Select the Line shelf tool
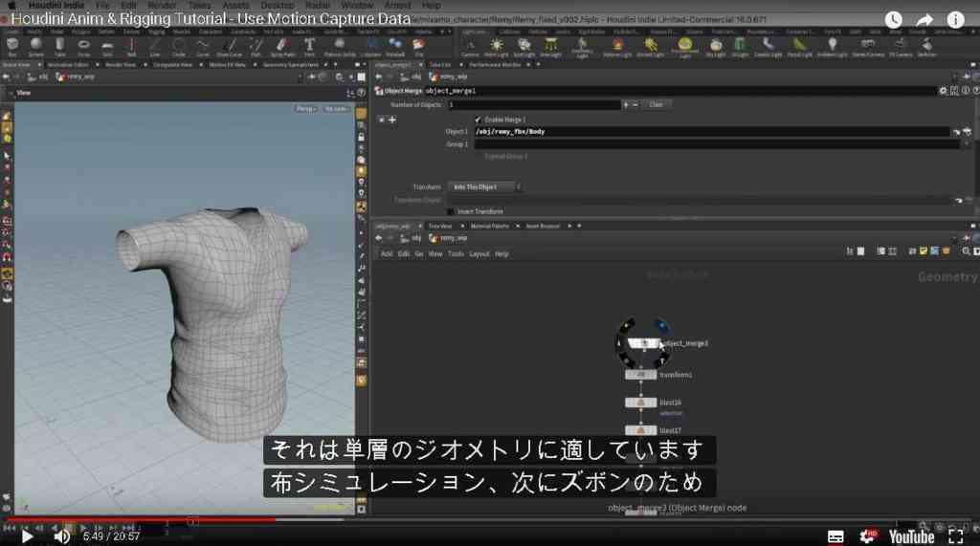 (155, 46)
